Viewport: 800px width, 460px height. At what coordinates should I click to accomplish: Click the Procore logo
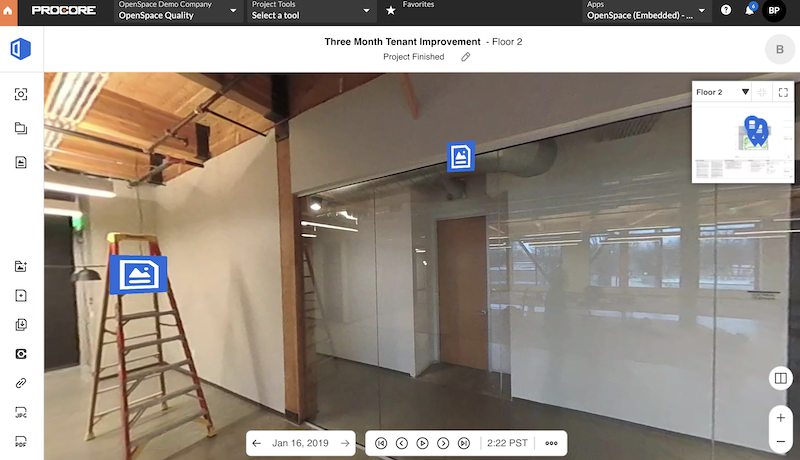(64, 11)
